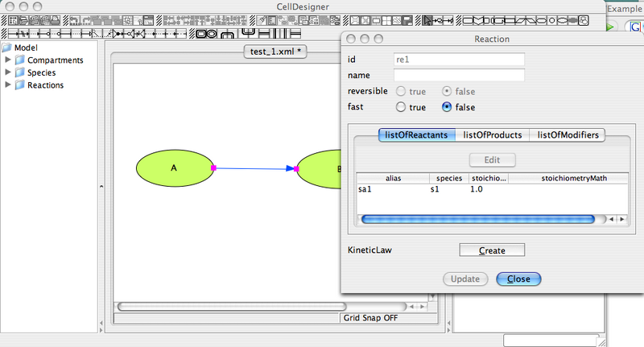Click the Print toolbar icon
The height and width of the screenshot is (347, 644).
(x=55, y=20)
